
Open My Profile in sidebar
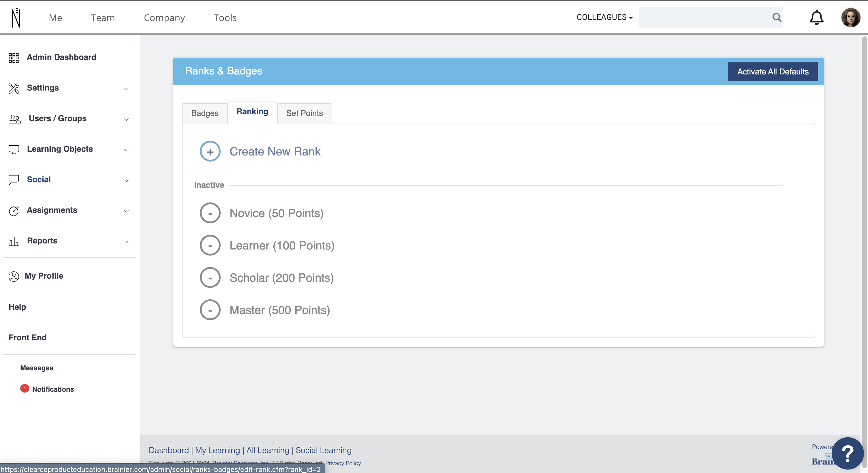44,276
